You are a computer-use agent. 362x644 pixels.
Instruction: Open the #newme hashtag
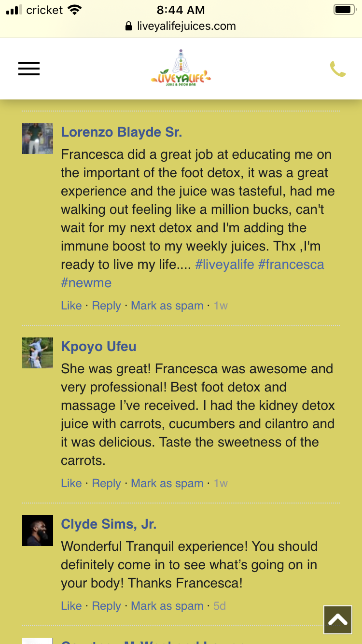(86, 283)
